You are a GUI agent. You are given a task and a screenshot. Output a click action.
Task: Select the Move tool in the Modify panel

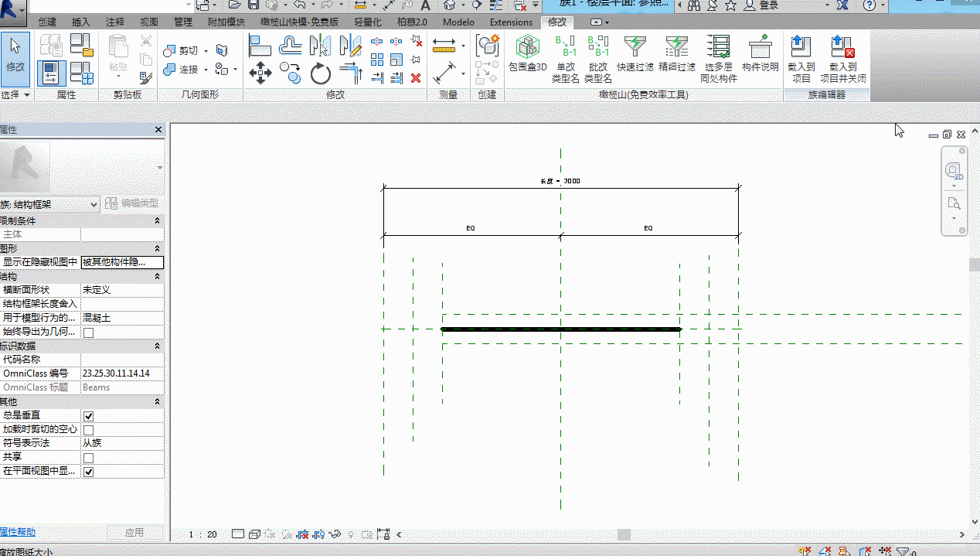pos(260,73)
